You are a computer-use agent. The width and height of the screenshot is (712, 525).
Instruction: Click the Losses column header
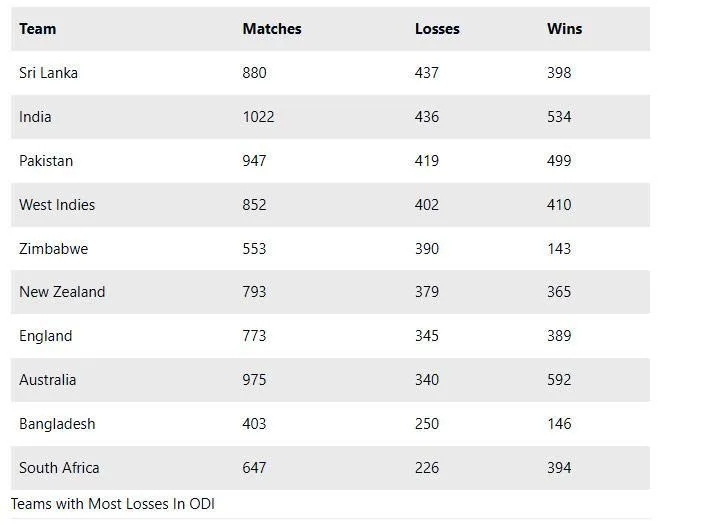point(437,29)
